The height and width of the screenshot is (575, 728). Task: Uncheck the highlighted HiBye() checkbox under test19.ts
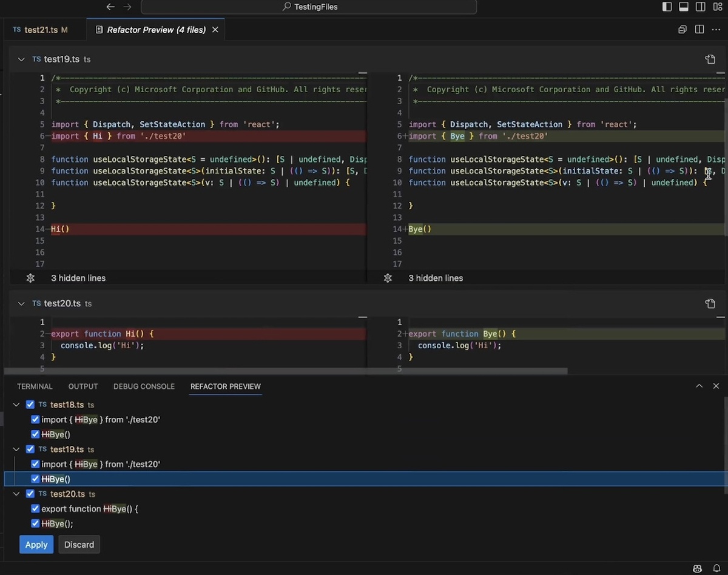click(35, 479)
